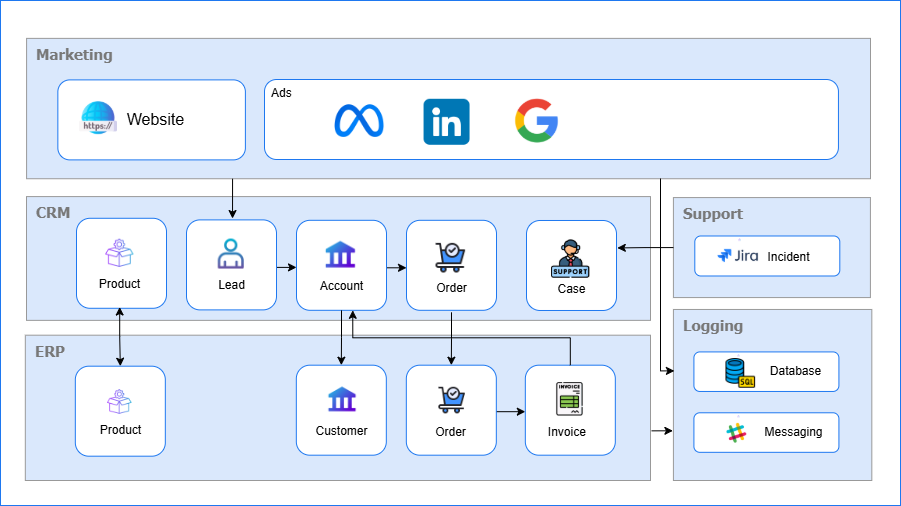Select the Lead person icon

click(230, 254)
